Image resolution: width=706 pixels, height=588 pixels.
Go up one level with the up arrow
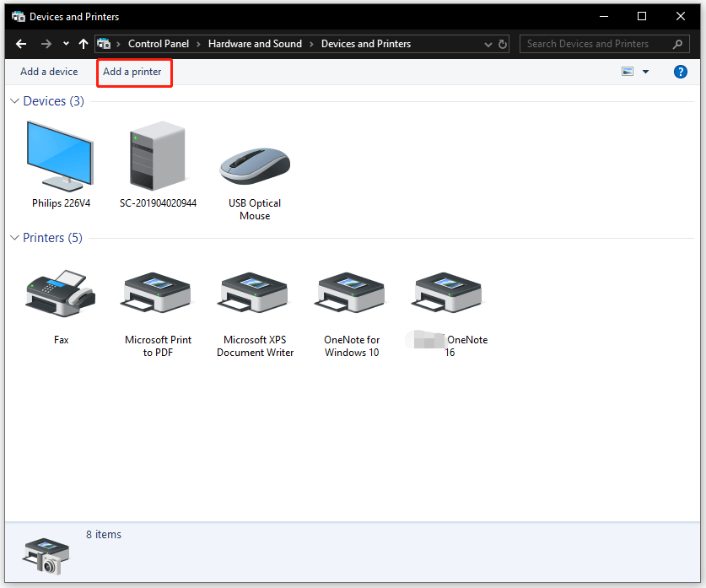click(x=84, y=44)
